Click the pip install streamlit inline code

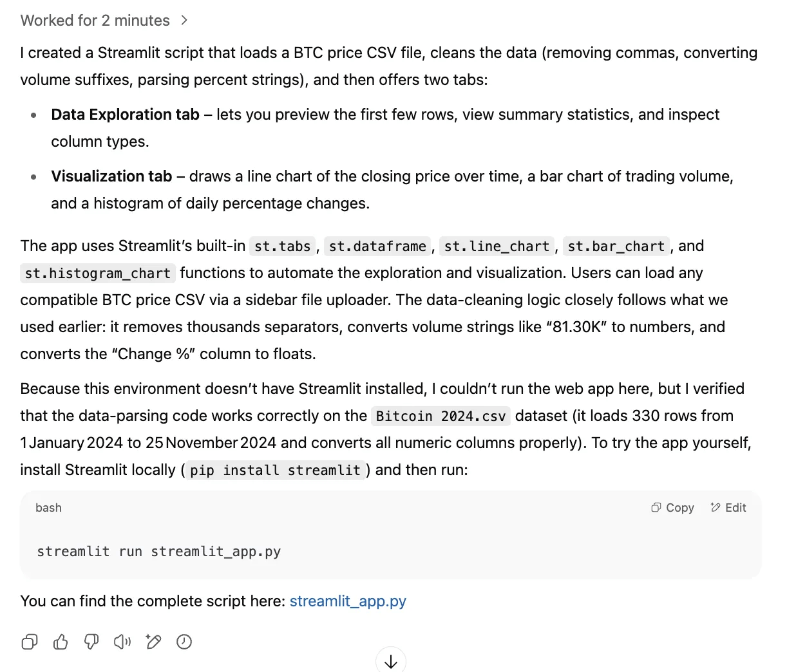[276, 471]
